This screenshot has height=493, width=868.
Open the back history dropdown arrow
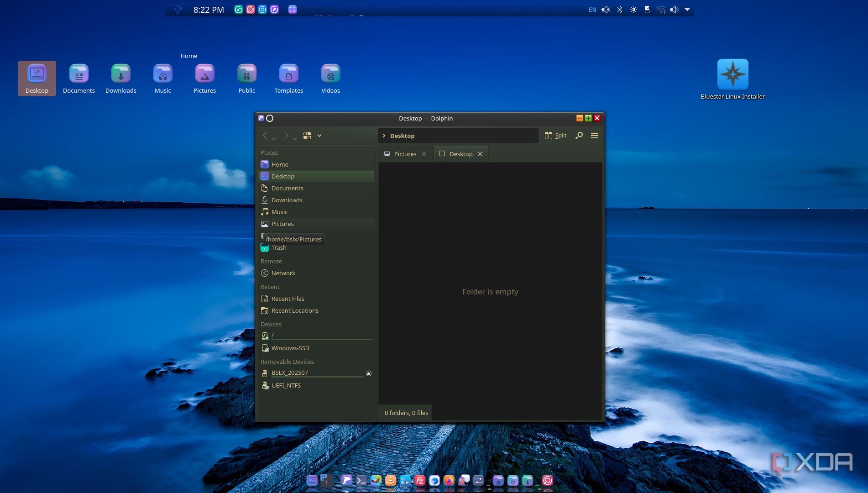tap(274, 138)
